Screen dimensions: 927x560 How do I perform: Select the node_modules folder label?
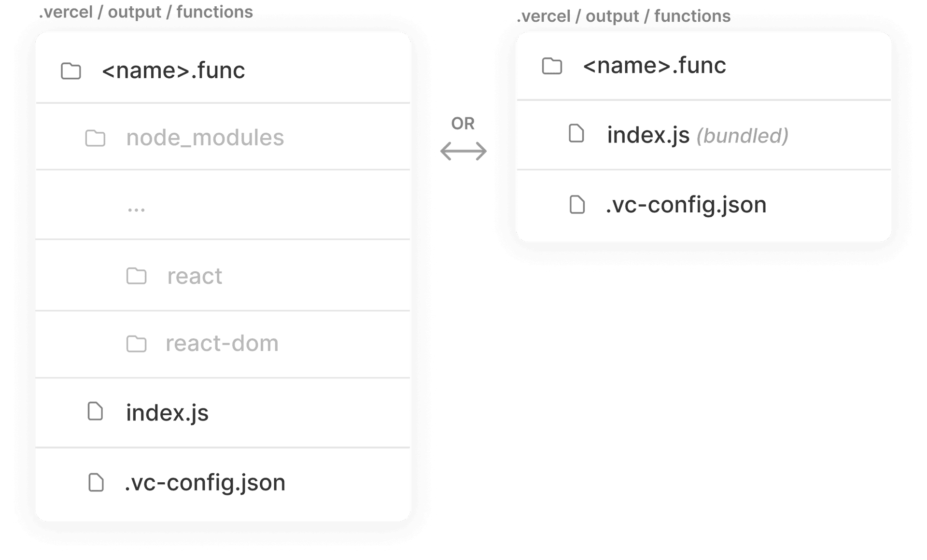[x=205, y=138]
